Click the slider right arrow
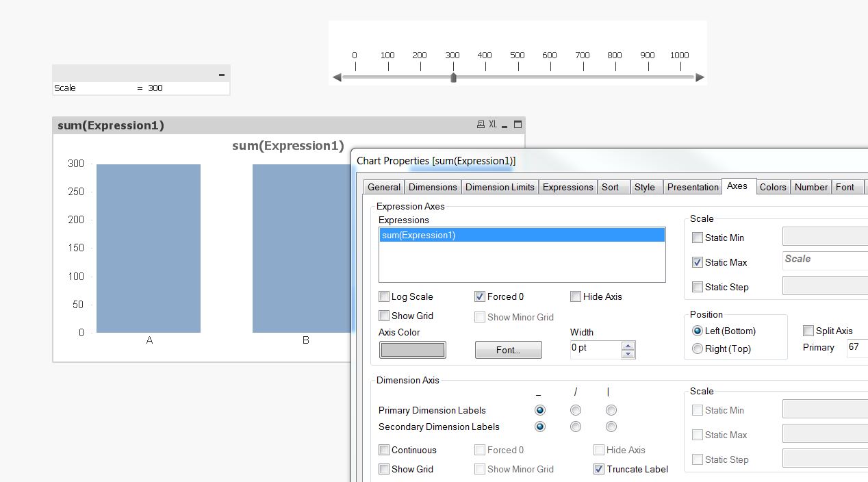Screen dimensions: 868x482 (700, 77)
